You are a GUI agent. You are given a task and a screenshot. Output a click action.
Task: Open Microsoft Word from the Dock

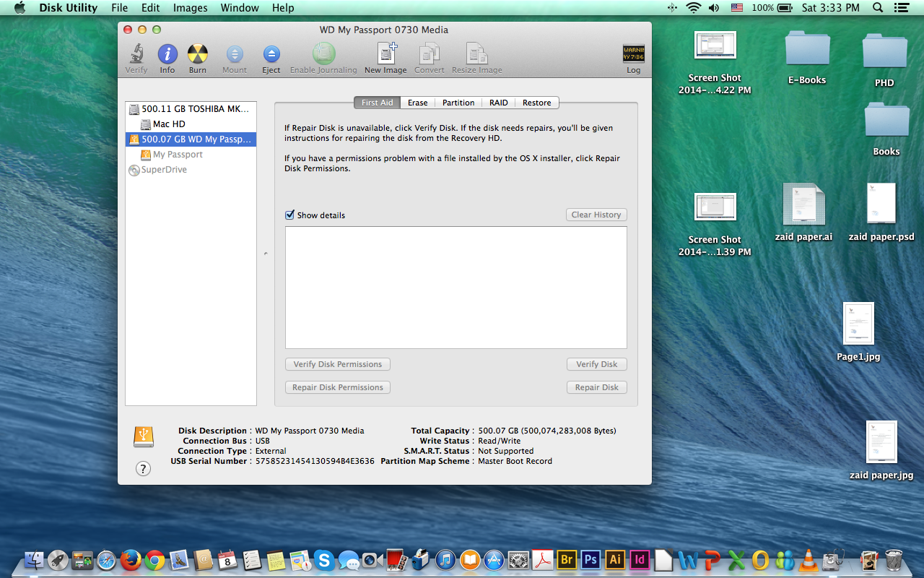tap(688, 559)
